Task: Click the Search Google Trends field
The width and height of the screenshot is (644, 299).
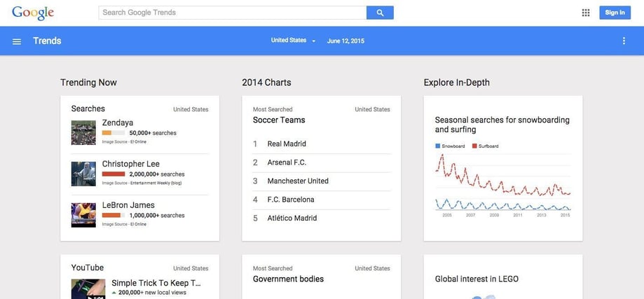Action: point(233,13)
